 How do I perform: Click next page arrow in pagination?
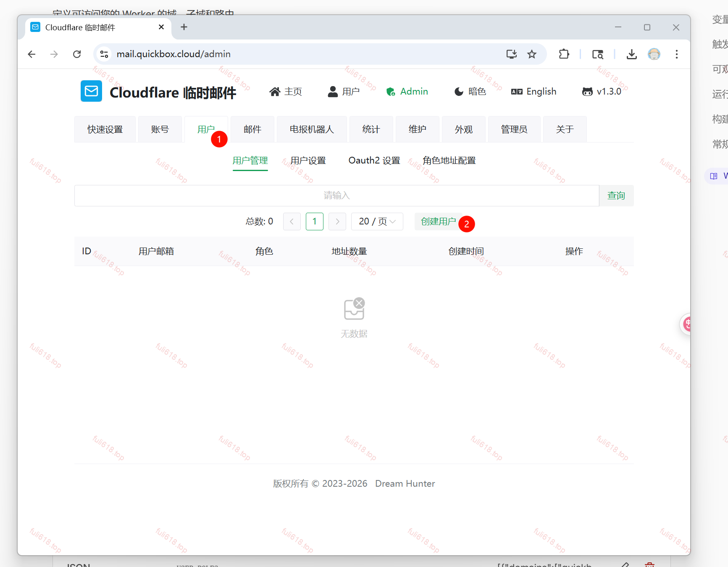[337, 222]
